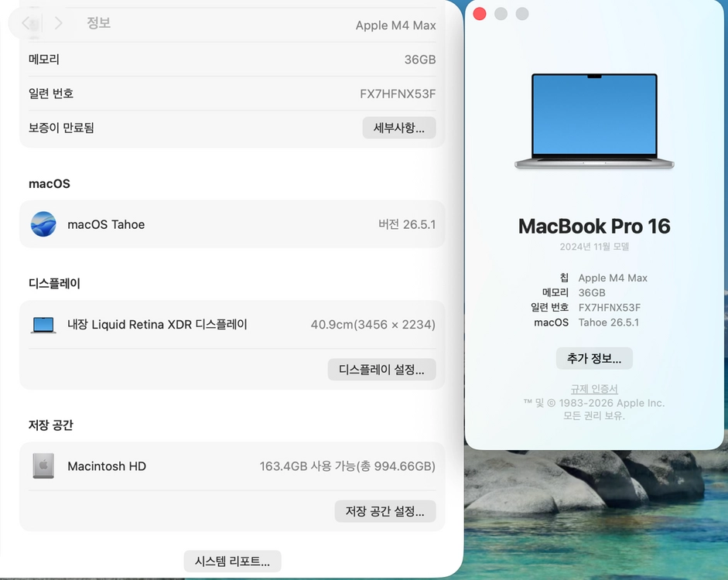Click 추가 정보... in About window
This screenshot has height=580, width=728.
594,358
